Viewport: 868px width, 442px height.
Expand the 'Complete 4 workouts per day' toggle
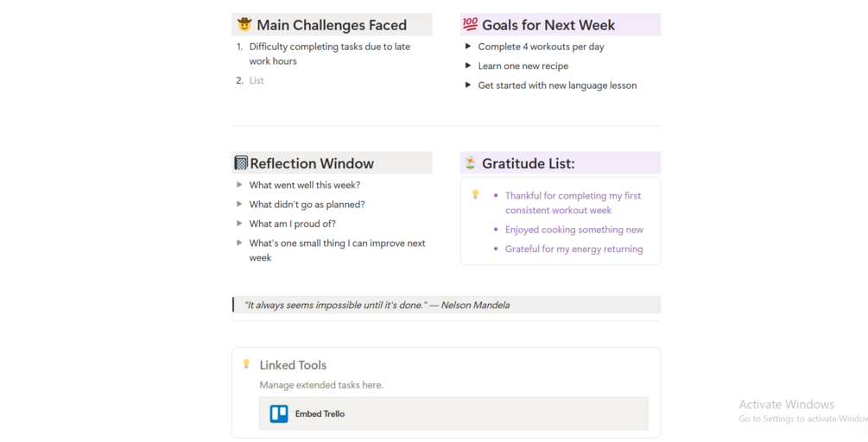click(468, 47)
